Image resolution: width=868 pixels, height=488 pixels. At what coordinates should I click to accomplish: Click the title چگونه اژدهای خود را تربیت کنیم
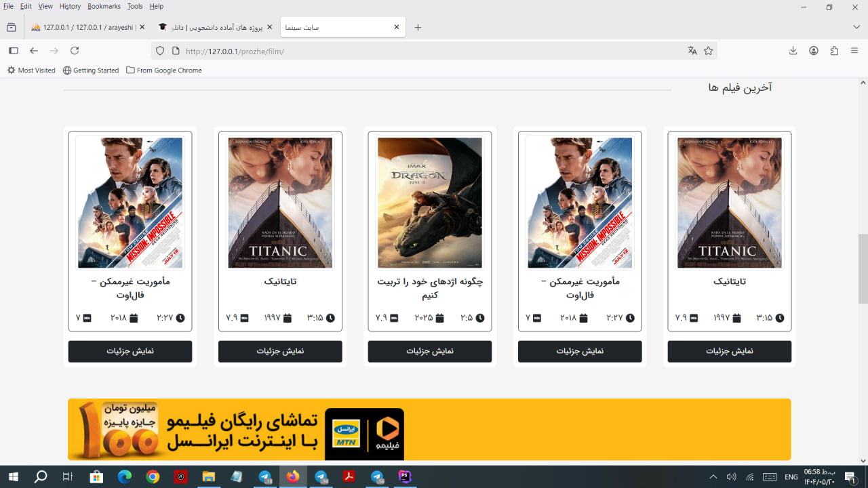[430, 288]
